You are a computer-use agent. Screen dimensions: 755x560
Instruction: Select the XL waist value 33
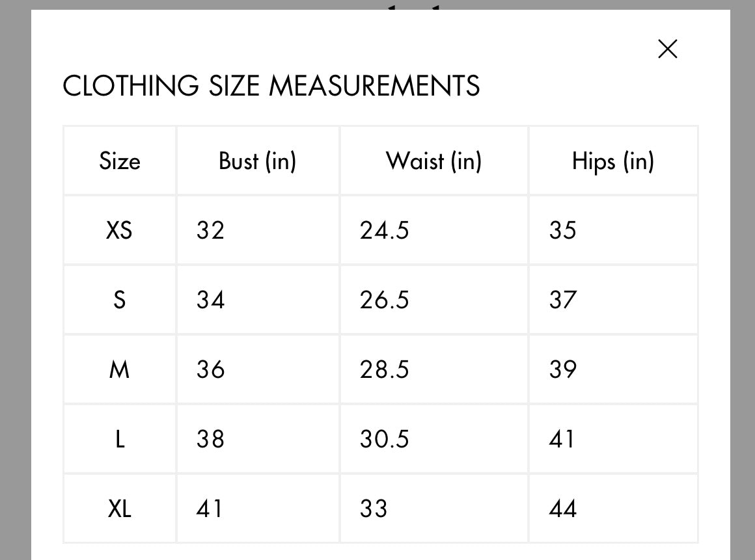pyautogui.click(x=374, y=509)
